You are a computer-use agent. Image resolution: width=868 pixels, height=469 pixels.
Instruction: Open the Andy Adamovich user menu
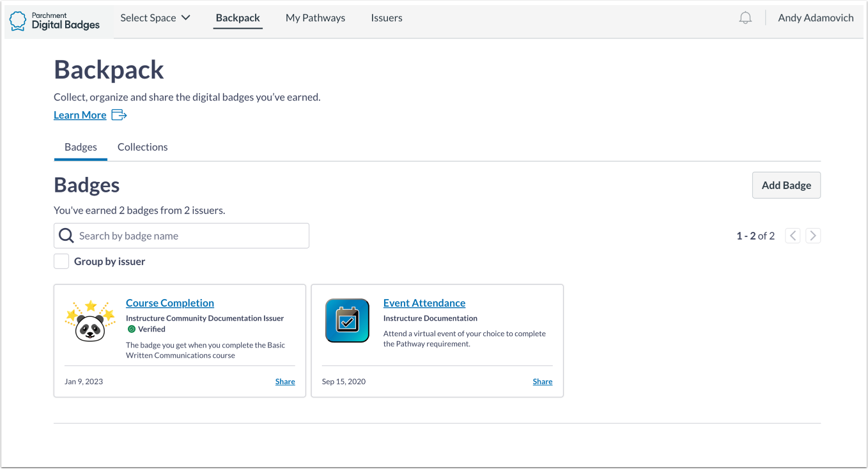pyautogui.click(x=816, y=18)
